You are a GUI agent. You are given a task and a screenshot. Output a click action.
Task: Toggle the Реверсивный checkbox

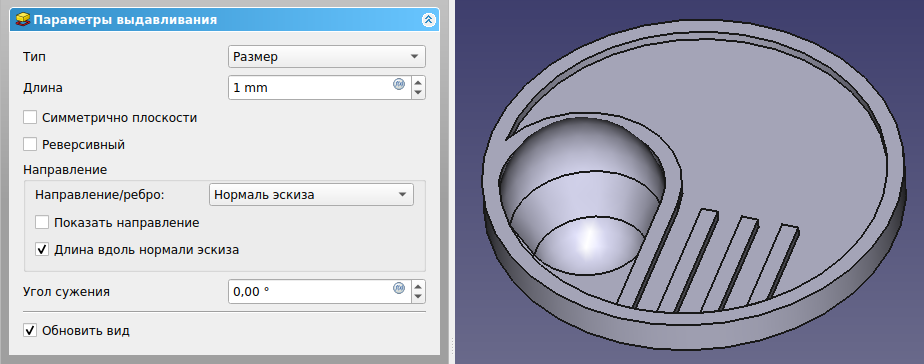(30, 144)
